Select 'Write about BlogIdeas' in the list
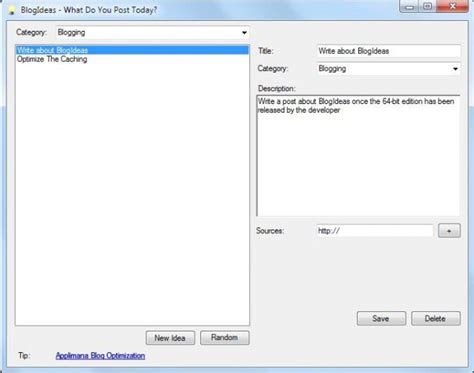Image resolution: width=474 pixels, height=373 pixels. pos(132,50)
